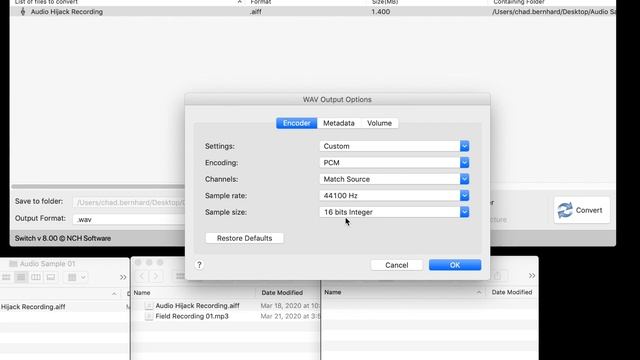This screenshot has height=360, width=640.
Task: Sort by Date Modified in right Finder window
Action: [511, 292]
